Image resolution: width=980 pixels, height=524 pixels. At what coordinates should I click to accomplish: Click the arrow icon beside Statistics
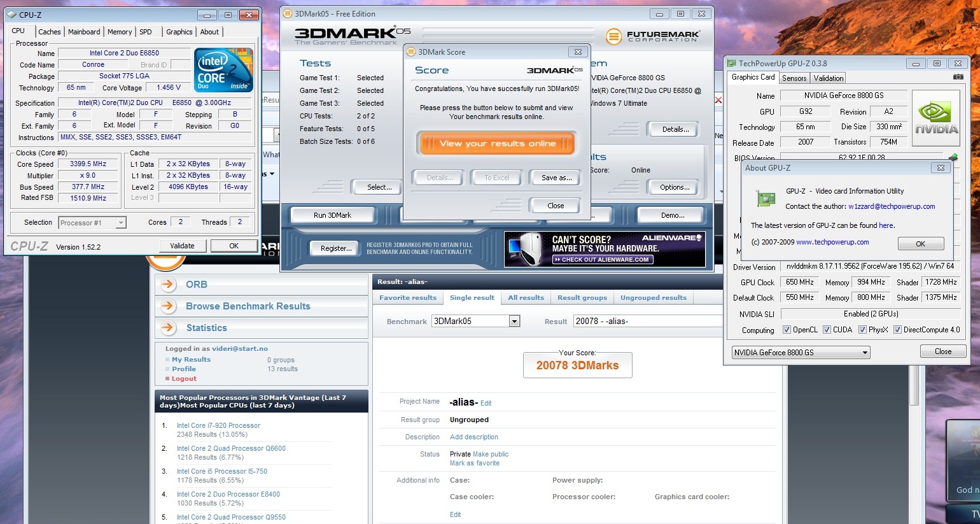coord(168,328)
